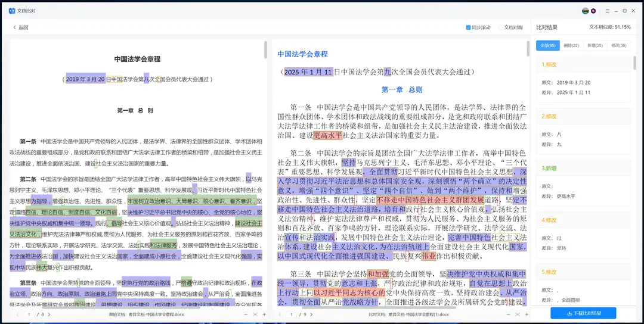
Task: Zoom in the original document pane
Action: click(264, 314)
